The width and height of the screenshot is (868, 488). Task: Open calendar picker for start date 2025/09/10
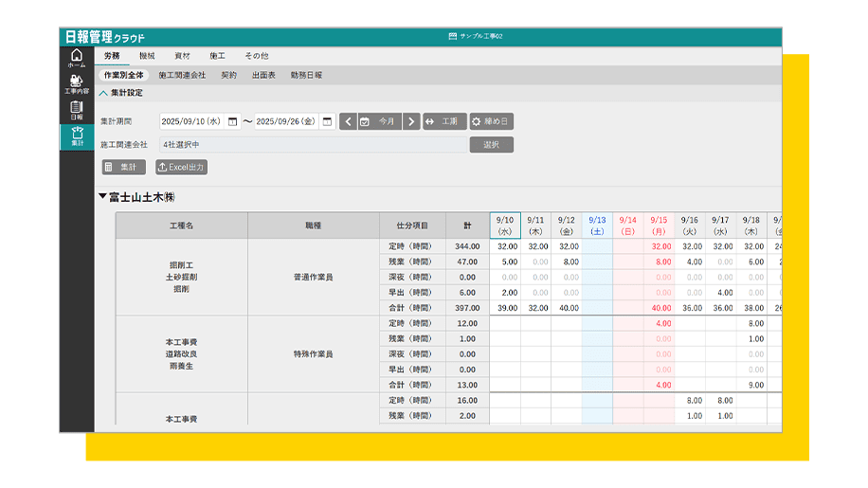tap(232, 121)
